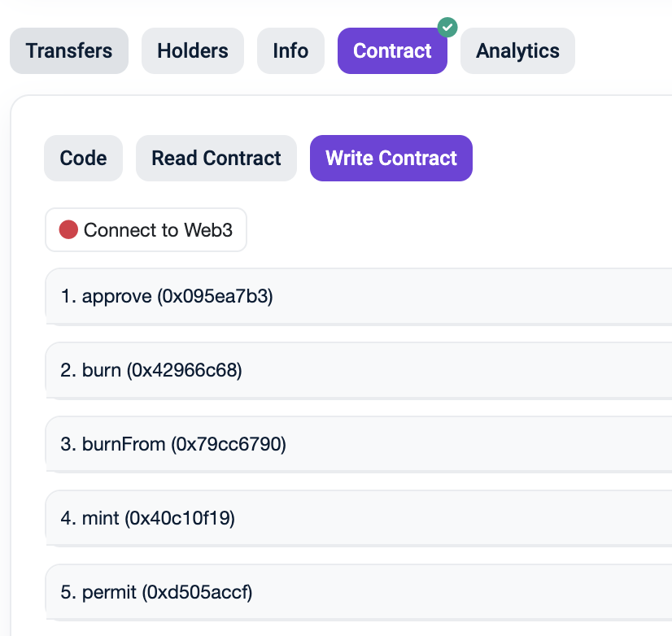The width and height of the screenshot is (672, 636).
Task: Switch to Read Contract section
Action: (216, 158)
